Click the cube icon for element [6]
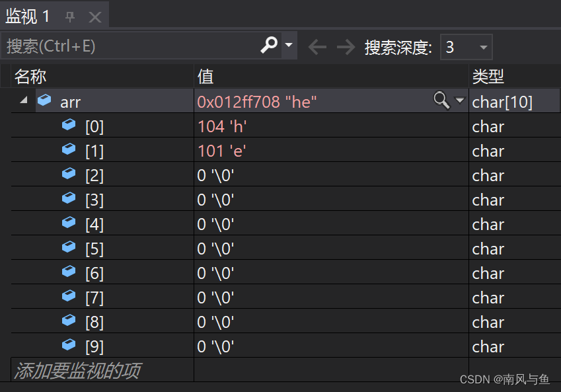The height and width of the screenshot is (392, 561). pos(69,271)
